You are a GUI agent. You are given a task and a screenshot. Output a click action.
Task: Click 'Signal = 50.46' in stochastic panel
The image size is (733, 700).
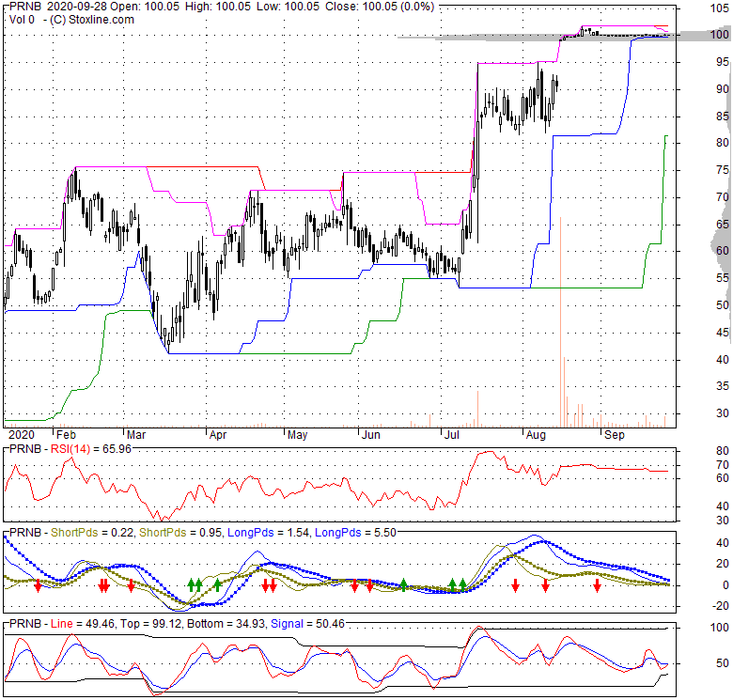coord(307,624)
